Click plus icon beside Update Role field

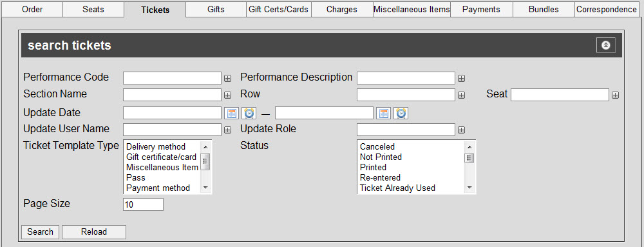(461, 130)
